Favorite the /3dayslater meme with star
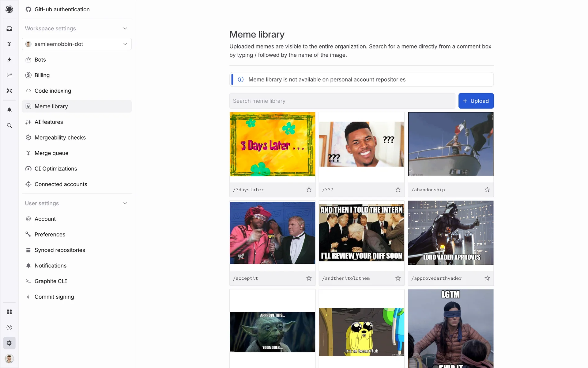This screenshot has height=368, width=588. click(309, 190)
